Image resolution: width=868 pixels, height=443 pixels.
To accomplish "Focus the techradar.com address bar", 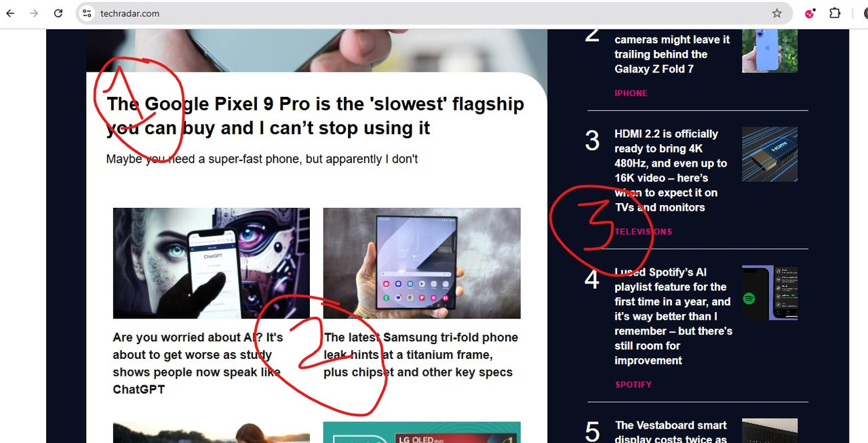I will [434, 14].
